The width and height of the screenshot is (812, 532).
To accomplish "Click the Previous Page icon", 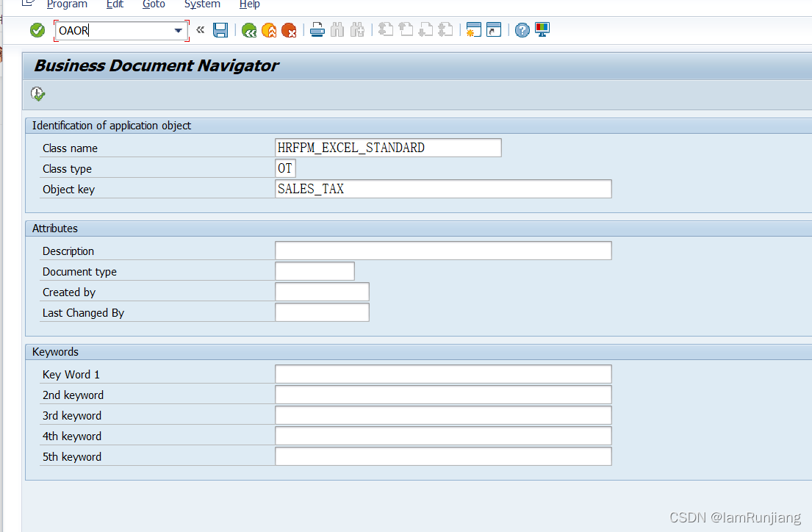I will (x=406, y=29).
